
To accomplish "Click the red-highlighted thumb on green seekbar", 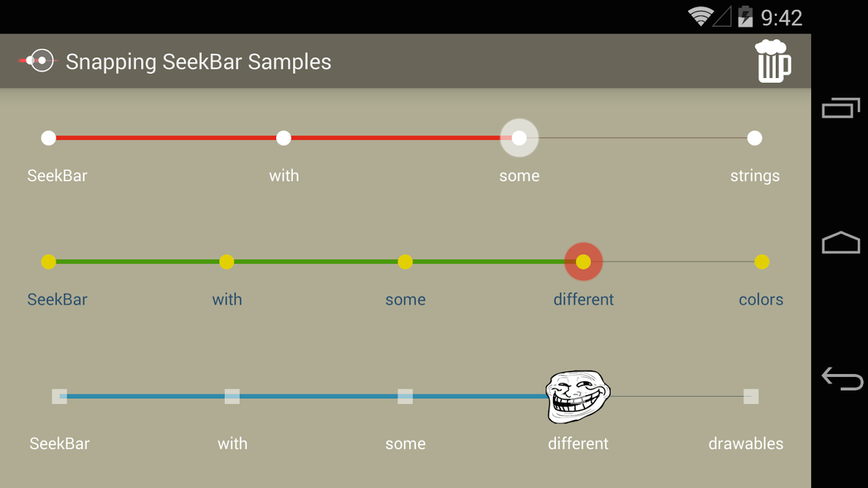I will click(584, 262).
